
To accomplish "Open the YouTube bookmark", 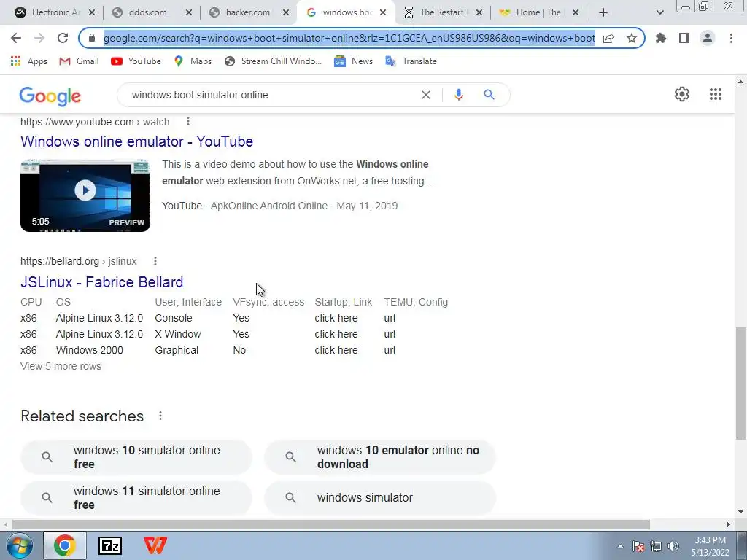I will [x=136, y=61].
